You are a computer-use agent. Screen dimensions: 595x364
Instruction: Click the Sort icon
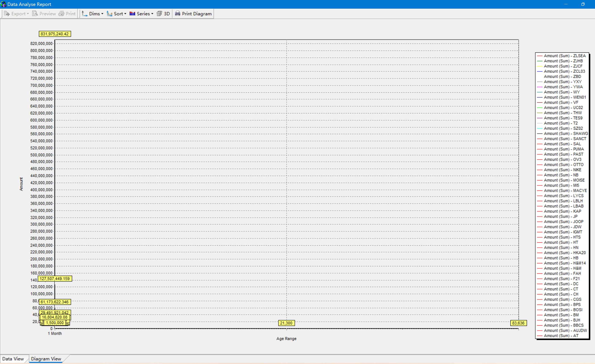110,14
